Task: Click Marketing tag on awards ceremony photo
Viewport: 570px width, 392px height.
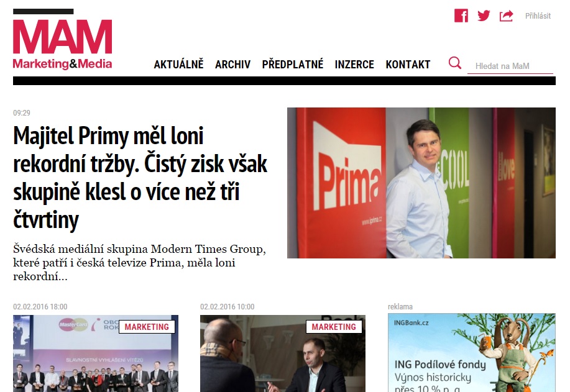Action: pos(147,327)
